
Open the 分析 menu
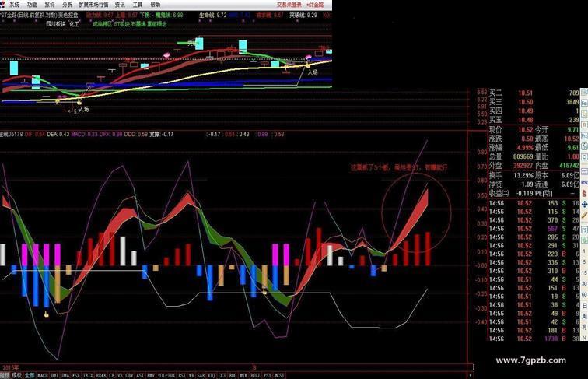[x=67, y=5]
